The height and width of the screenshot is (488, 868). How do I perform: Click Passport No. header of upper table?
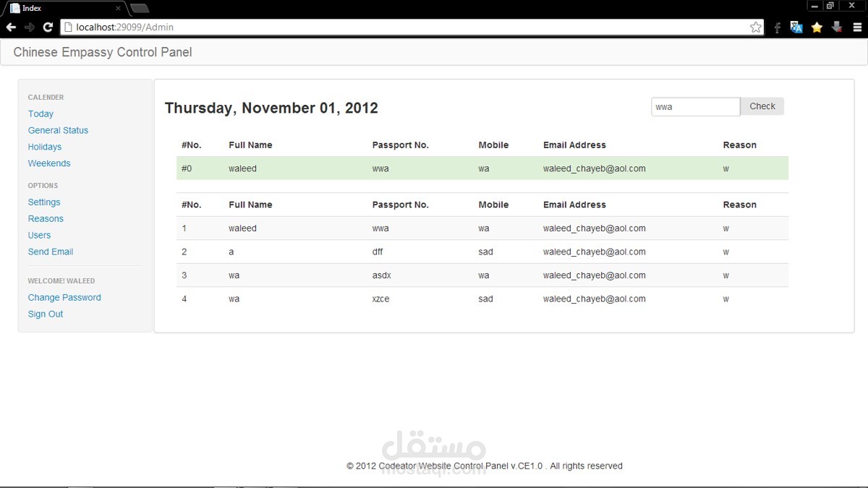401,145
